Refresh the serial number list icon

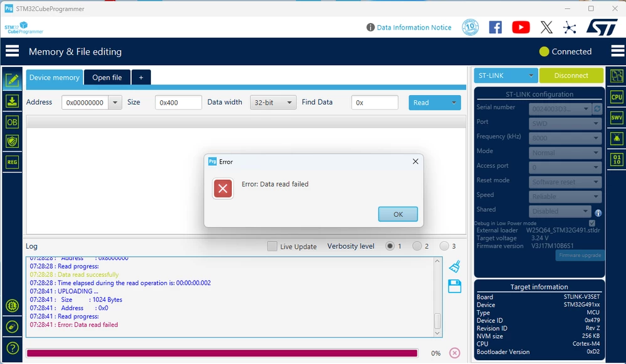[597, 108]
